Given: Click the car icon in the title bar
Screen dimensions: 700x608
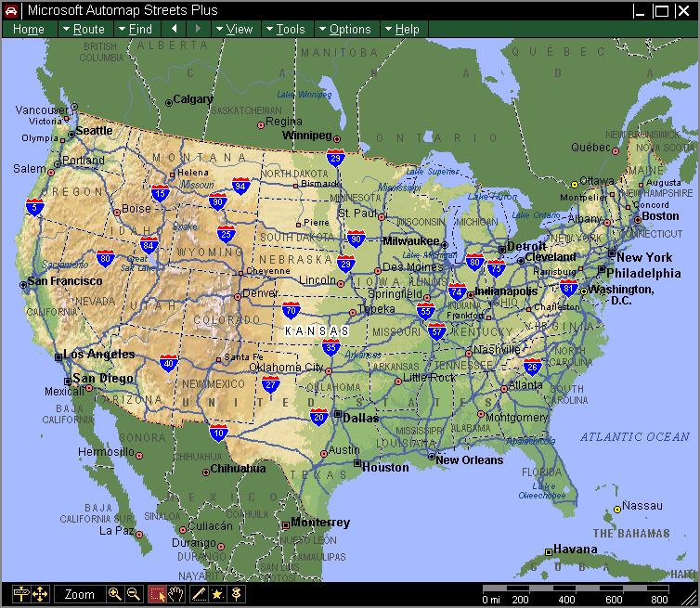Looking at the screenshot, I should 11,11.
